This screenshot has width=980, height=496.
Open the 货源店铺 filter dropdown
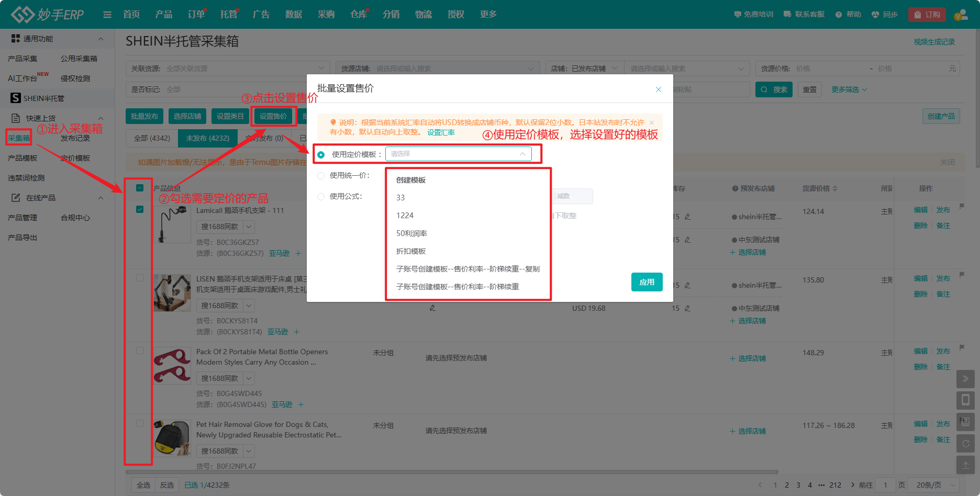point(438,69)
